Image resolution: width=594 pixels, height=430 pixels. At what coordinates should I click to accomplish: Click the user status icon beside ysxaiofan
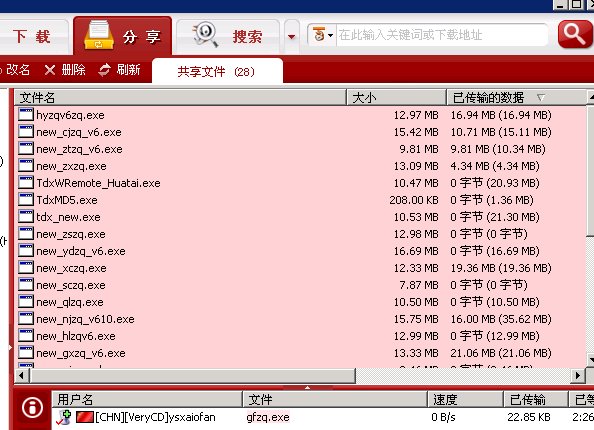pos(63,417)
